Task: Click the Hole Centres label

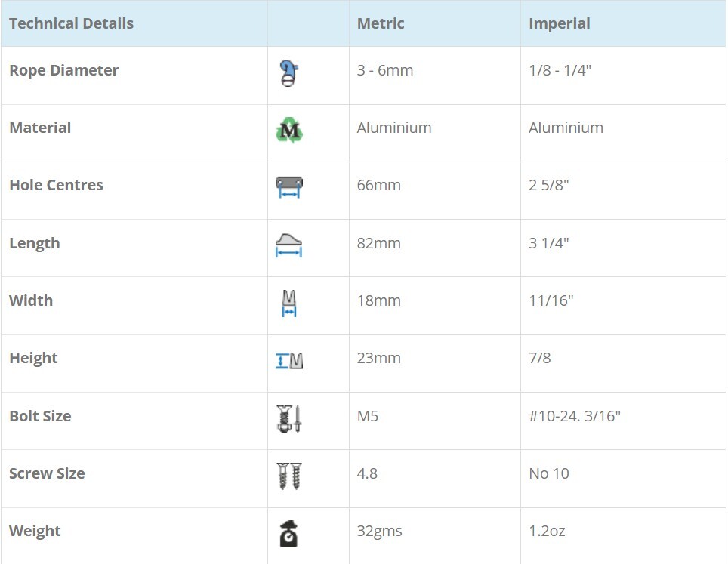Action: click(x=56, y=185)
